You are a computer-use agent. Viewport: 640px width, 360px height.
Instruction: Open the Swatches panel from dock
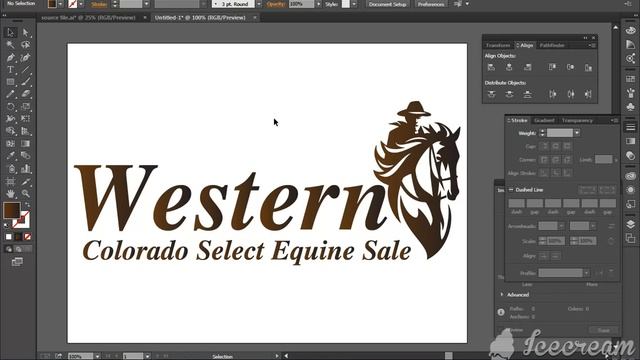(631, 78)
